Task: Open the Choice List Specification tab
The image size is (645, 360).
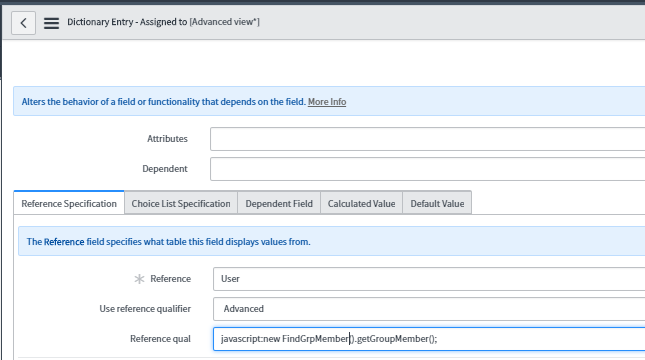Action: coord(181,203)
